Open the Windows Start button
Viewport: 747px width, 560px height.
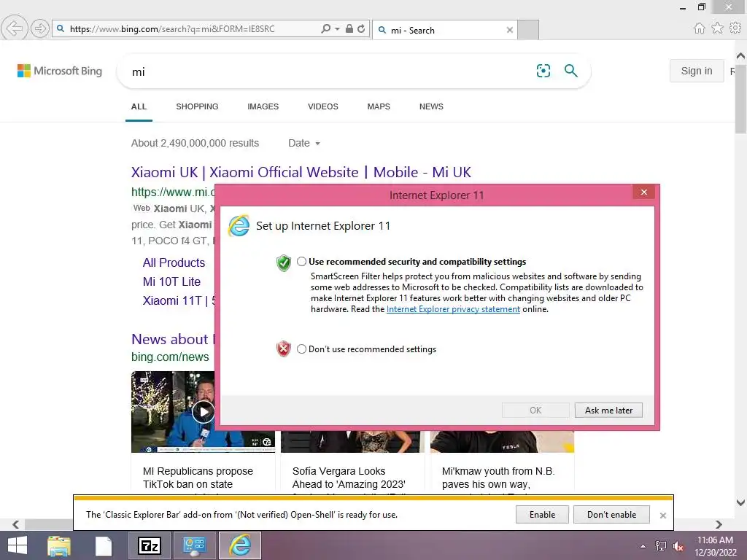click(18, 545)
